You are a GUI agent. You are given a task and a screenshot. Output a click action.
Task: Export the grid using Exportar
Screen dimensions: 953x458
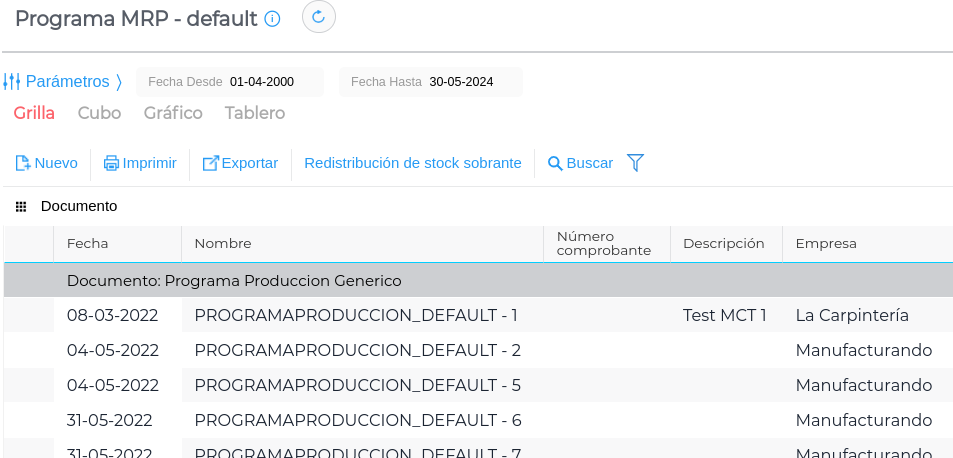[240, 163]
